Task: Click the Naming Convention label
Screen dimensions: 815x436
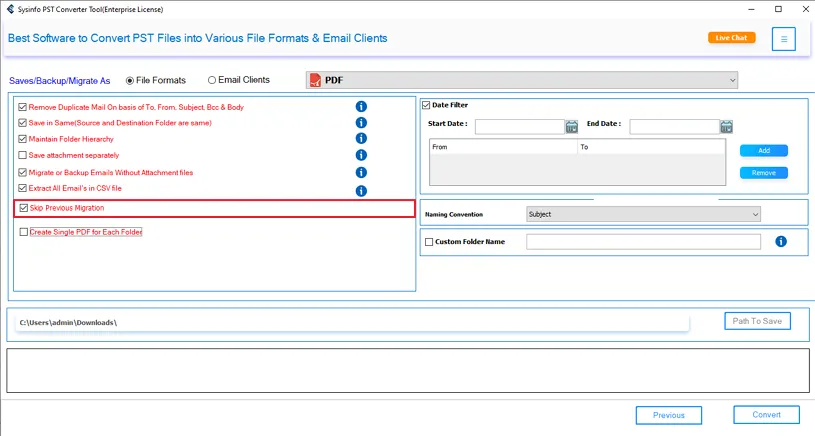Action: 454,215
